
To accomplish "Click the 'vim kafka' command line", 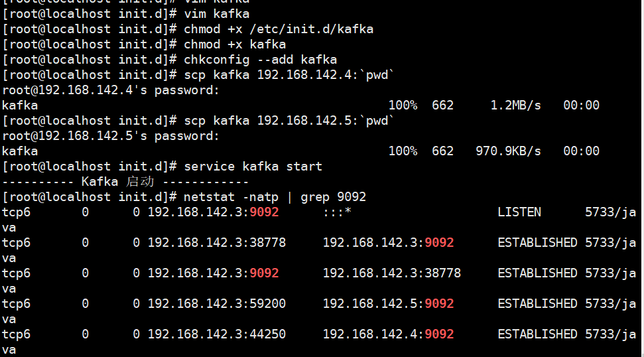I will (216, 14).
